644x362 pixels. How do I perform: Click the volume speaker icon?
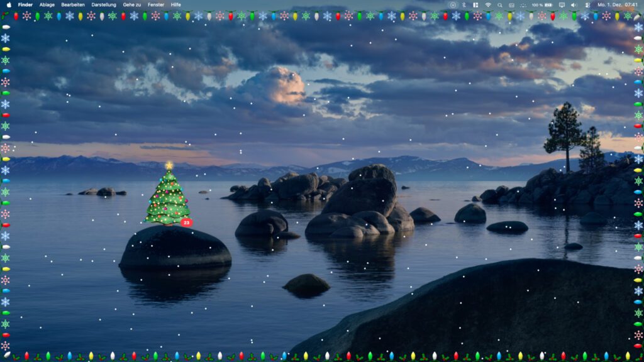574,4
